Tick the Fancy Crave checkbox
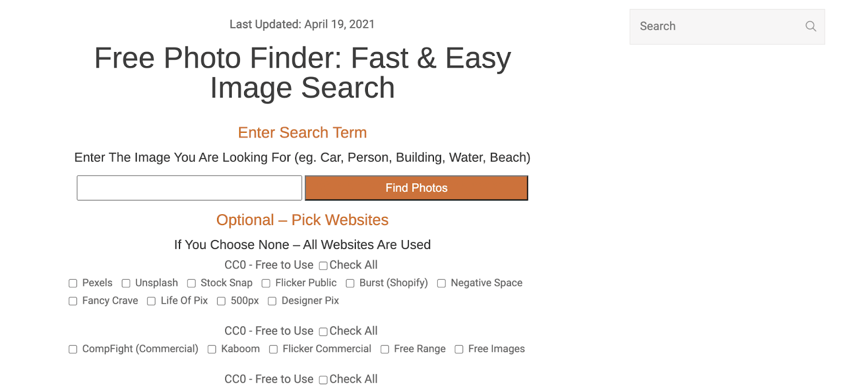 pyautogui.click(x=73, y=301)
